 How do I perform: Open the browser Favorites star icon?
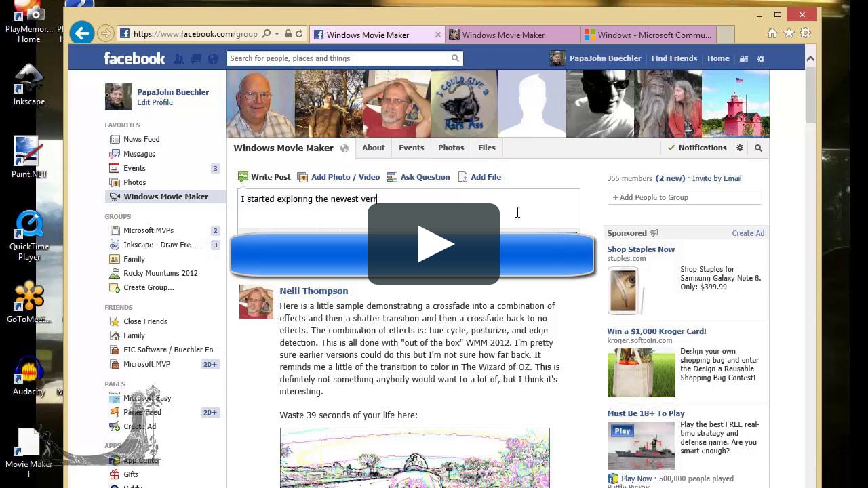click(789, 33)
